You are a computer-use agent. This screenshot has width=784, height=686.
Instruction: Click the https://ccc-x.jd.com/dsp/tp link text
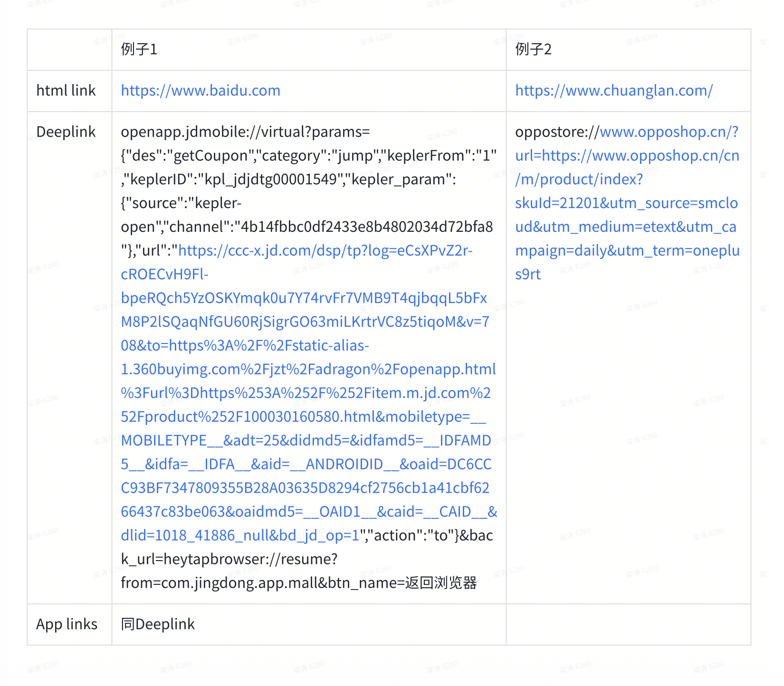pos(325,251)
